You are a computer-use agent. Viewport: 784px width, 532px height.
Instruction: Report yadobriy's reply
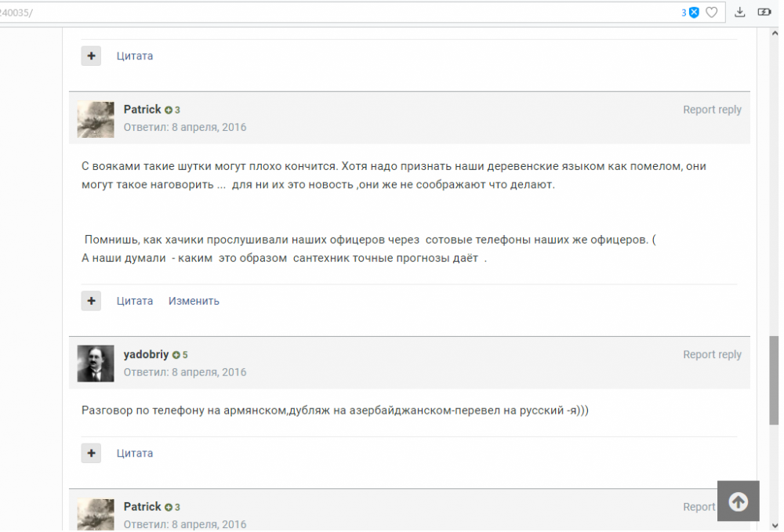712,354
